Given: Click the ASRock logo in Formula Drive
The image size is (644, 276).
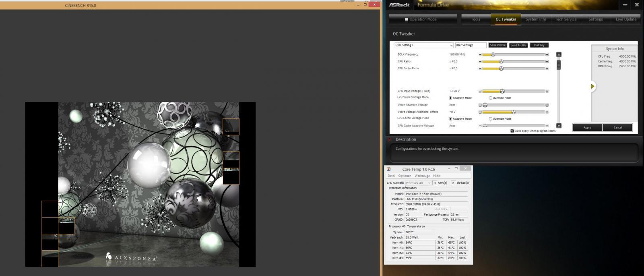Looking at the screenshot, I should 399,5.
